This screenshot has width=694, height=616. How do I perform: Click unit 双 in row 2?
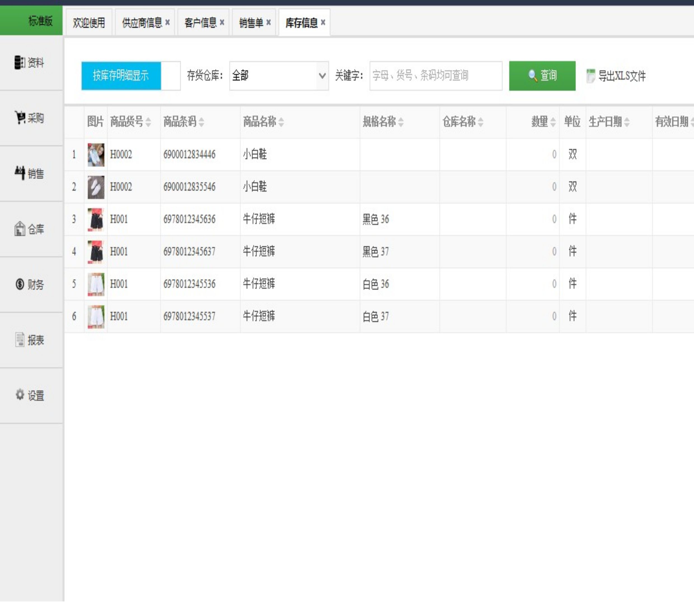pos(573,187)
